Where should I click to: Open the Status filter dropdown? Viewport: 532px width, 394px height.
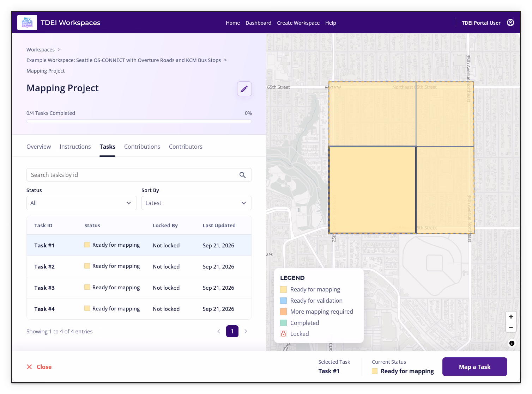[x=81, y=203]
